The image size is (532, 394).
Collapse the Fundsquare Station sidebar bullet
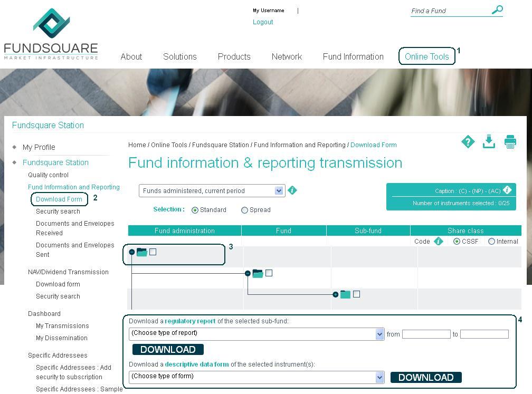[14, 162]
